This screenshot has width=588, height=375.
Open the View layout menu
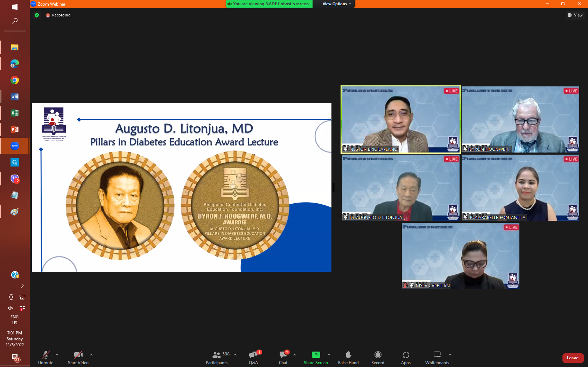pyautogui.click(x=575, y=15)
